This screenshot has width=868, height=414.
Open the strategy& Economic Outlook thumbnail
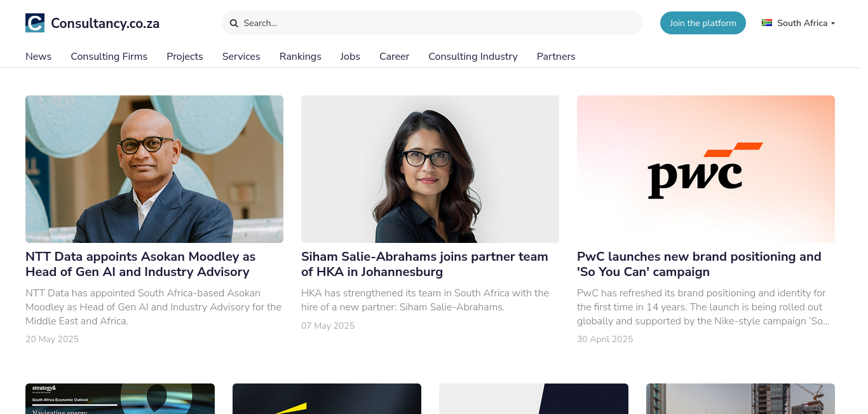tap(120, 399)
